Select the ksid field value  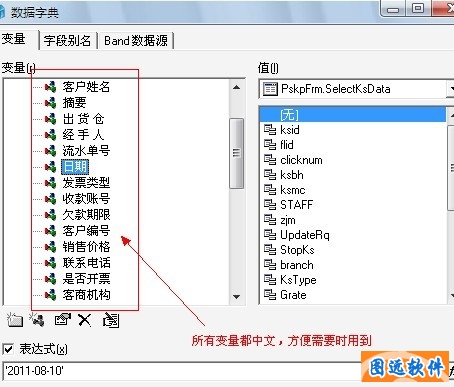(290, 130)
